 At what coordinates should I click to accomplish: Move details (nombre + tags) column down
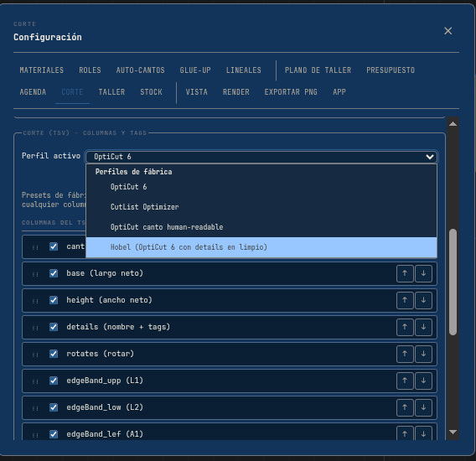[x=423, y=327]
